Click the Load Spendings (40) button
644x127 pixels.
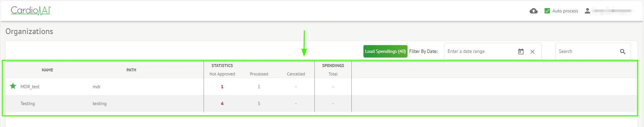click(385, 51)
